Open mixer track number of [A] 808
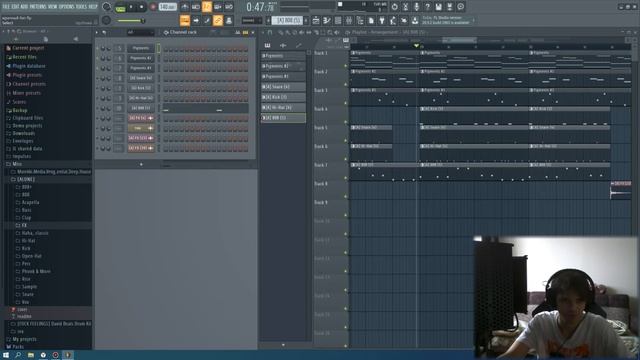 click(x=119, y=108)
